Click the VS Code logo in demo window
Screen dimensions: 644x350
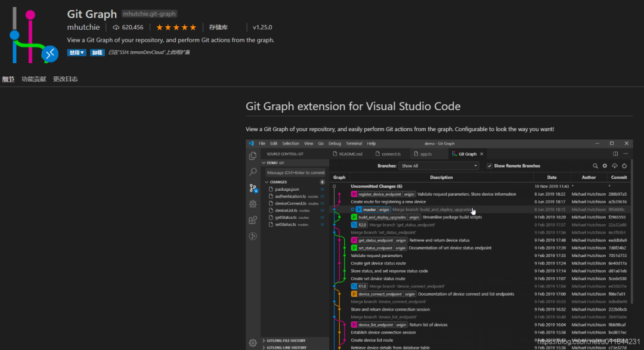click(x=251, y=143)
